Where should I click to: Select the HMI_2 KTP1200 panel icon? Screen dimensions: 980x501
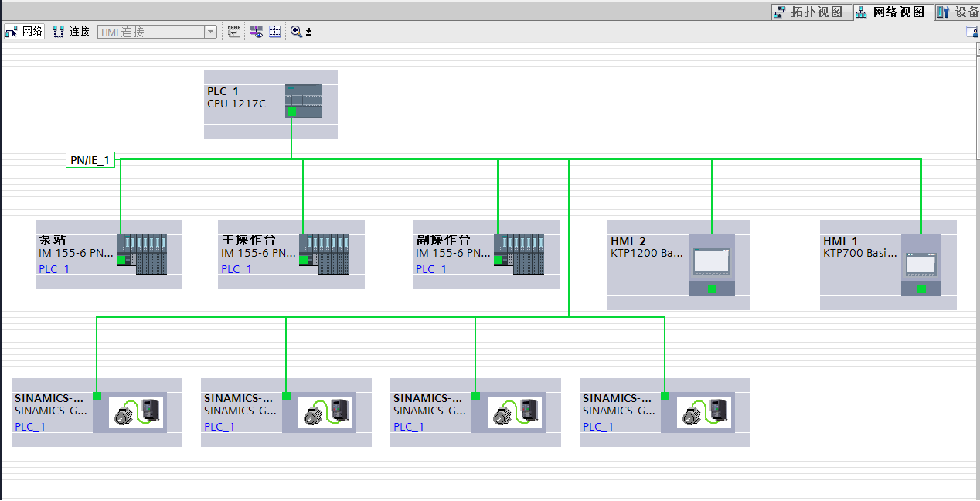[x=712, y=265]
